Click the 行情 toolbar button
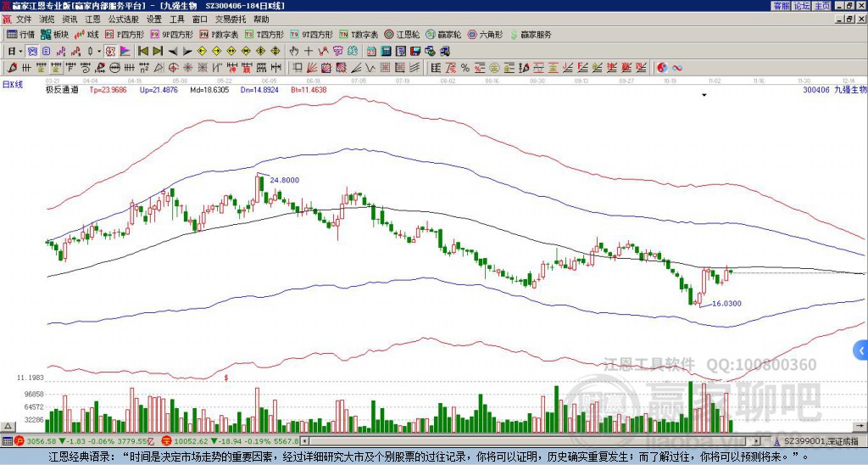This screenshot has height=465, width=868. click(21, 34)
